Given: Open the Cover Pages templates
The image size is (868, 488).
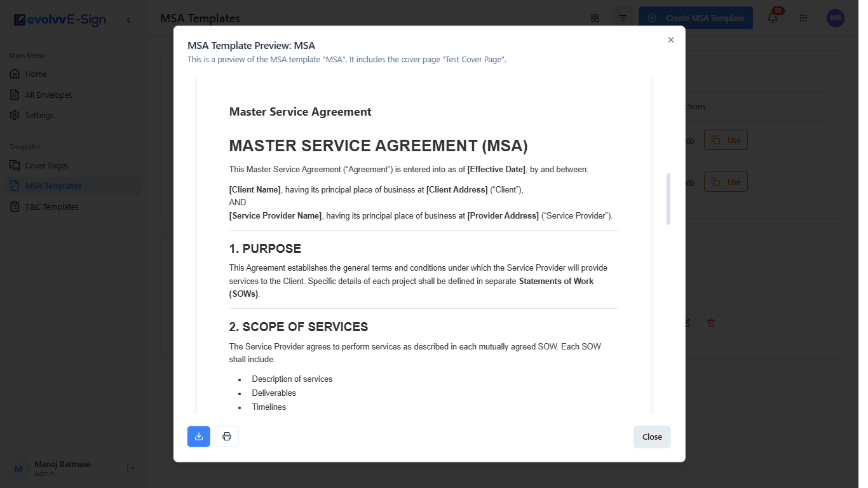Looking at the screenshot, I should point(73,165).
